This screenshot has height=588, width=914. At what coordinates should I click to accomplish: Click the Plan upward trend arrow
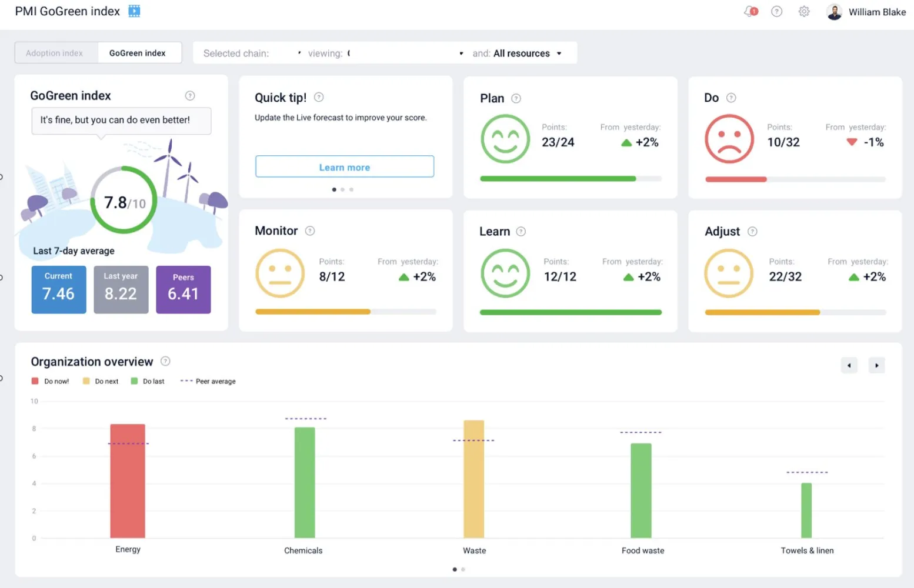pos(626,142)
